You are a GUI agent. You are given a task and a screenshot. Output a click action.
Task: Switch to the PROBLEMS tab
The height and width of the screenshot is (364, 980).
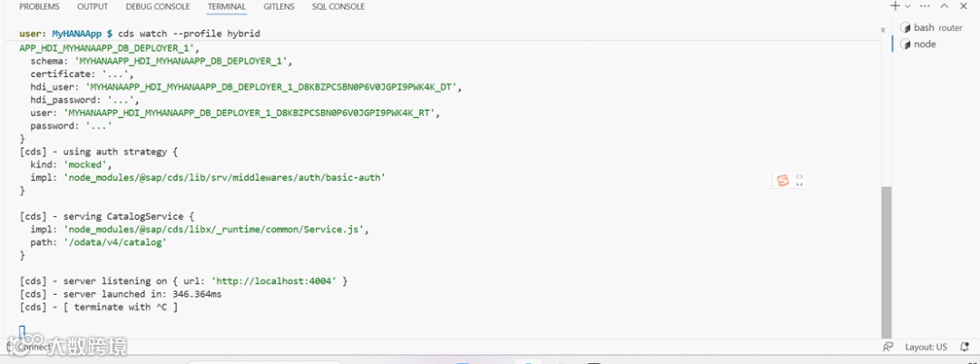pos(39,7)
